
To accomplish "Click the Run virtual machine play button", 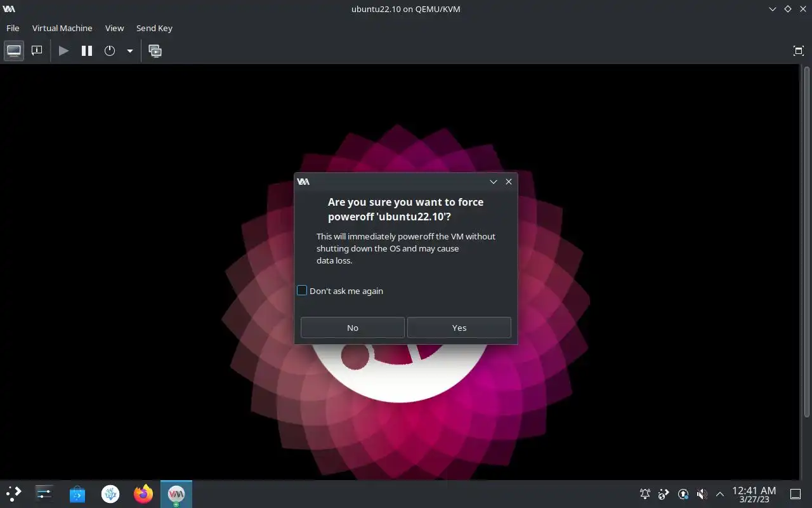I will [x=63, y=51].
